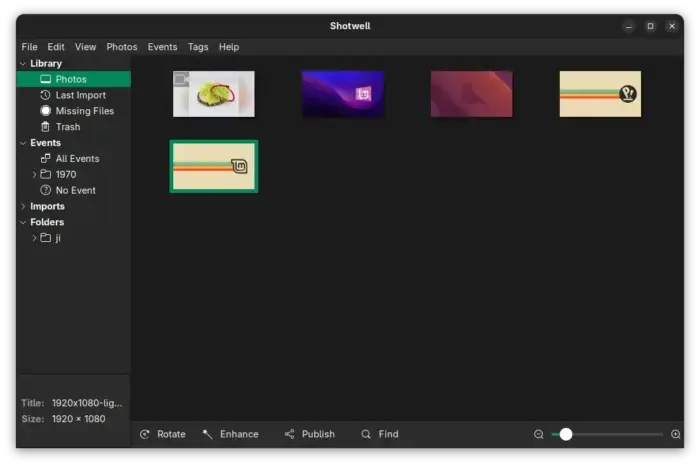Click the Rotate icon in bottom toolbar
The width and height of the screenshot is (700, 466).
pos(145,434)
